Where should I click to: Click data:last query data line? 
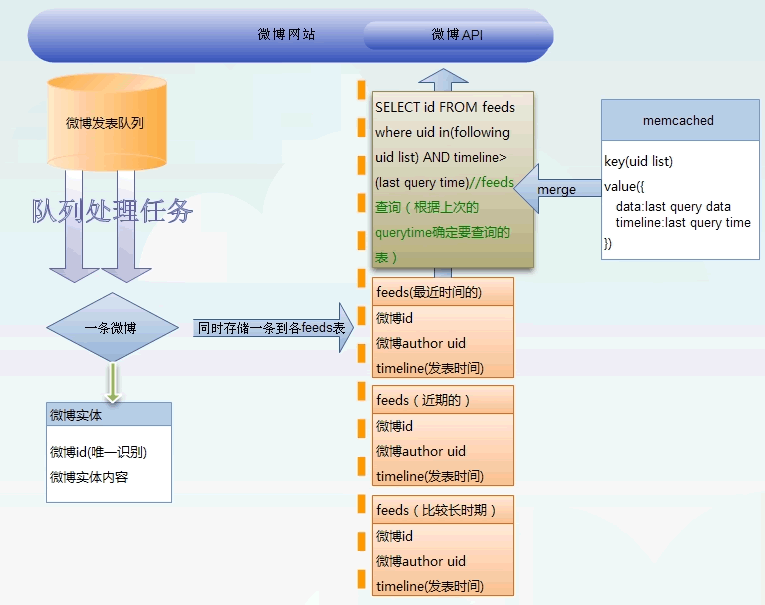tap(673, 206)
